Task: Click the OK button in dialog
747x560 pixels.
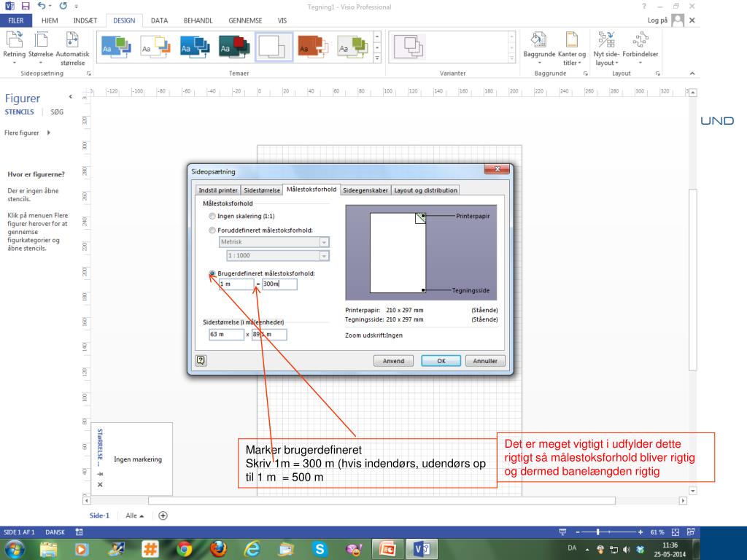Action: pos(440,361)
